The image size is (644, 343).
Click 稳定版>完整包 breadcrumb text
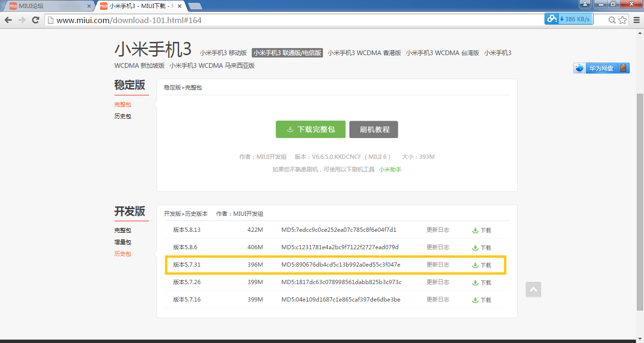click(x=183, y=88)
